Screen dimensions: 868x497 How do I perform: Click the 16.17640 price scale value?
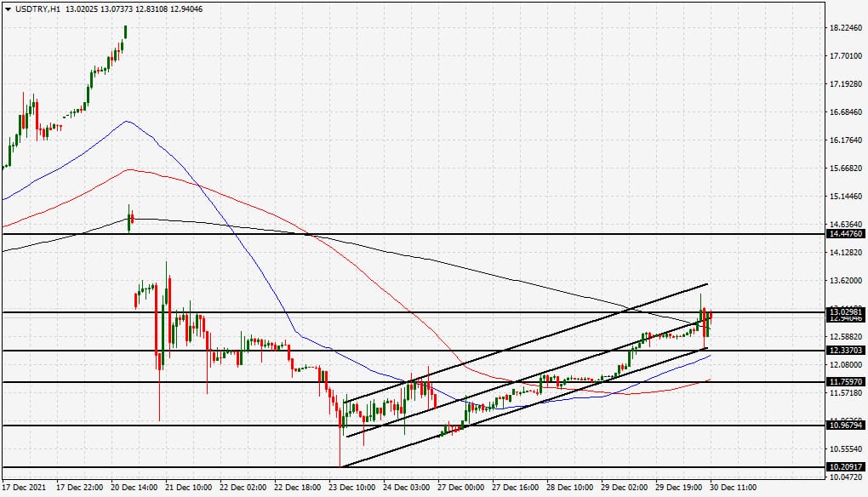(846, 140)
